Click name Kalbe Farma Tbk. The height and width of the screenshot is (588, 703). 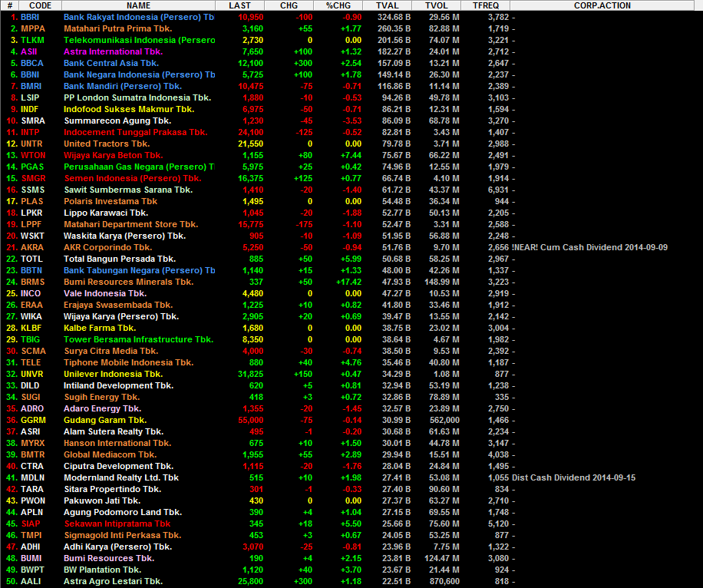pyautogui.click(x=100, y=328)
